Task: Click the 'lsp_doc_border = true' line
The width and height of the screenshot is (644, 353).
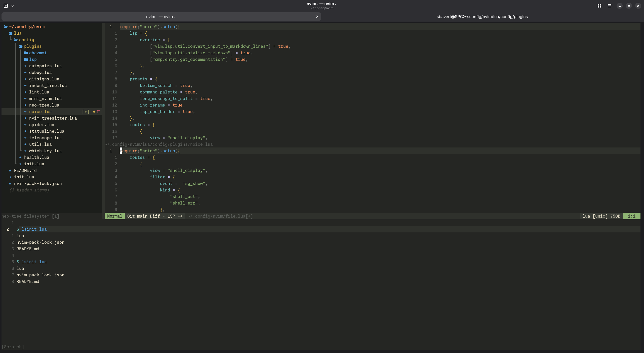Action: click(167, 112)
